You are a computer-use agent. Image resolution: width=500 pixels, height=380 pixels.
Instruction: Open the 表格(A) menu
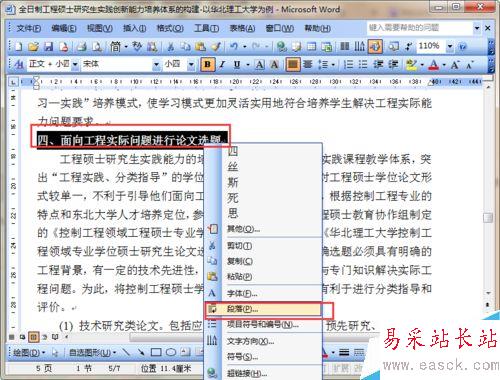coord(242,28)
